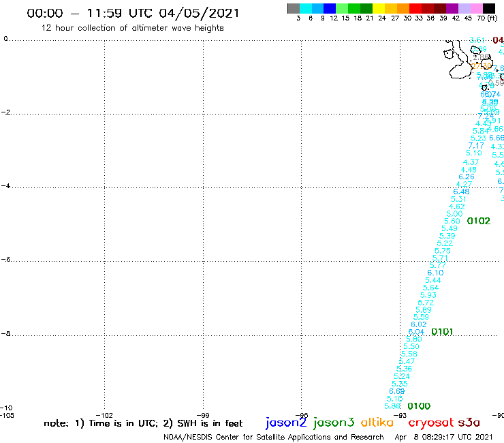Click the cyan 6 ft legend swatch

click(x=306, y=9)
